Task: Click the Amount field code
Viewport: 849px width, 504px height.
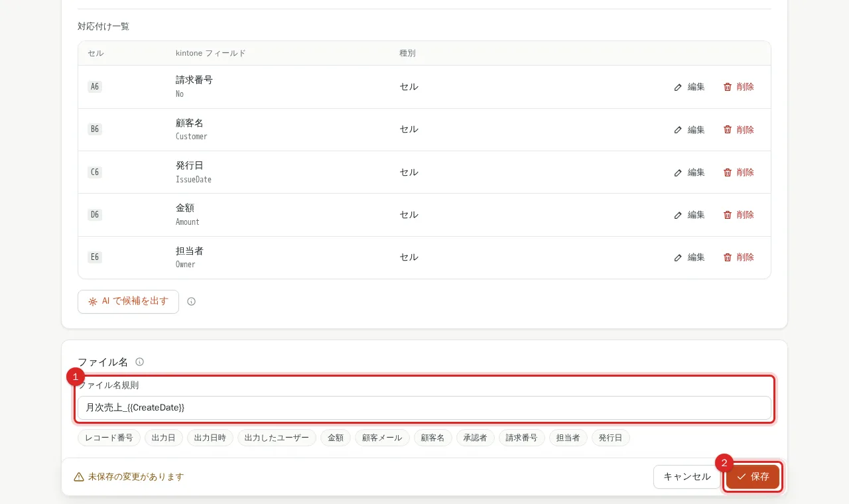Action: (188, 222)
